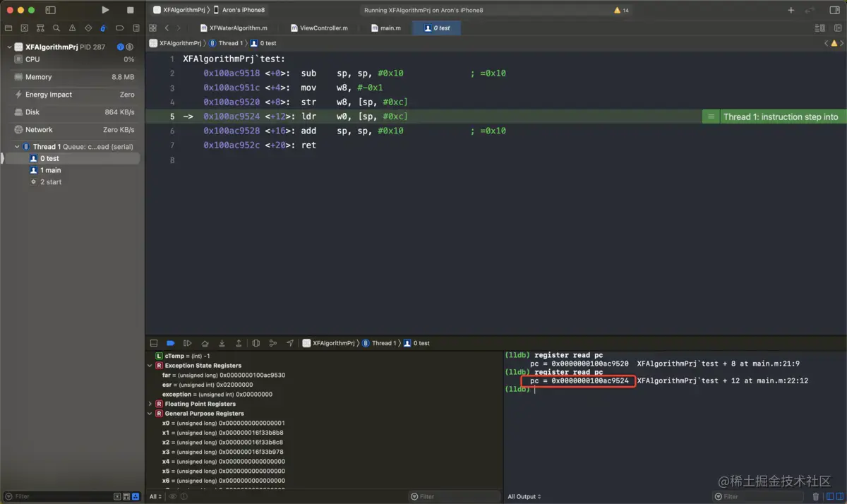Image resolution: width=847 pixels, height=504 pixels.
Task: Select the 0 test editor tab
Action: [437, 28]
